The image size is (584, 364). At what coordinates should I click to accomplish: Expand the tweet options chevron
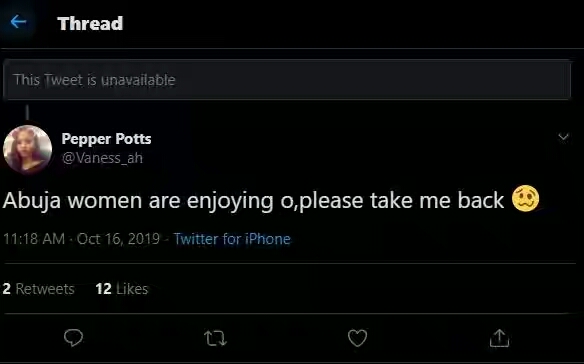(x=564, y=137)
